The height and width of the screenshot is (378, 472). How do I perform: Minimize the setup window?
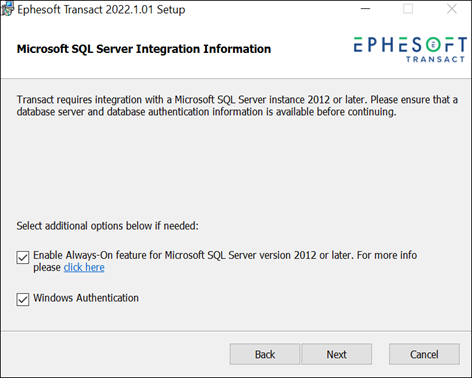pyautogui.click(x=366, y=9)
